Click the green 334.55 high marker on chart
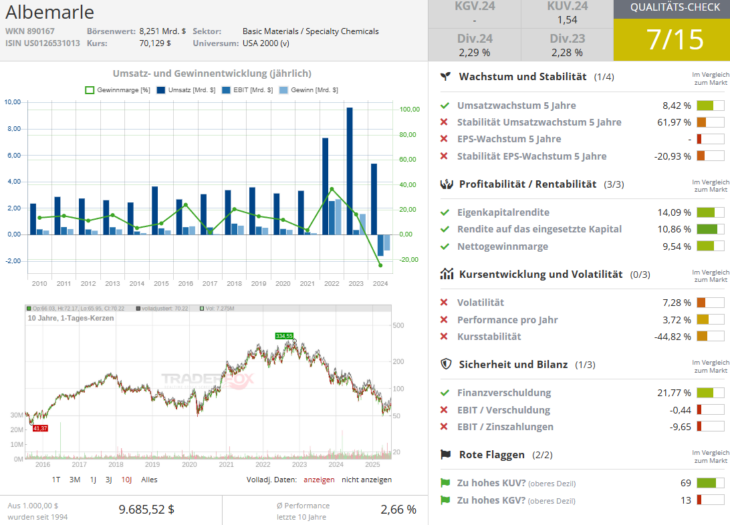Viewport: 730px width, 525px height. 284,336
